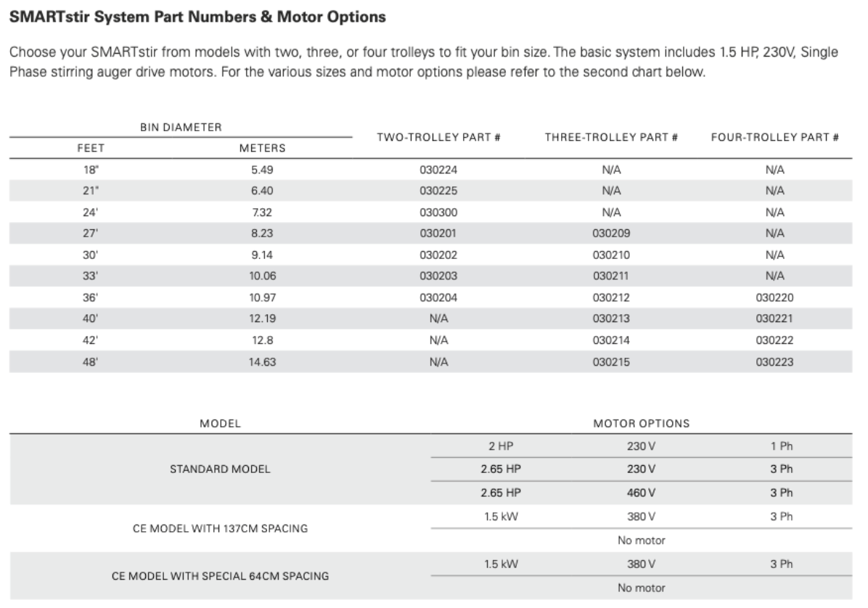Click the FOUR-TROLLEY PART # column header
Viewport: 868px width, 608px height.
point(775,137)
